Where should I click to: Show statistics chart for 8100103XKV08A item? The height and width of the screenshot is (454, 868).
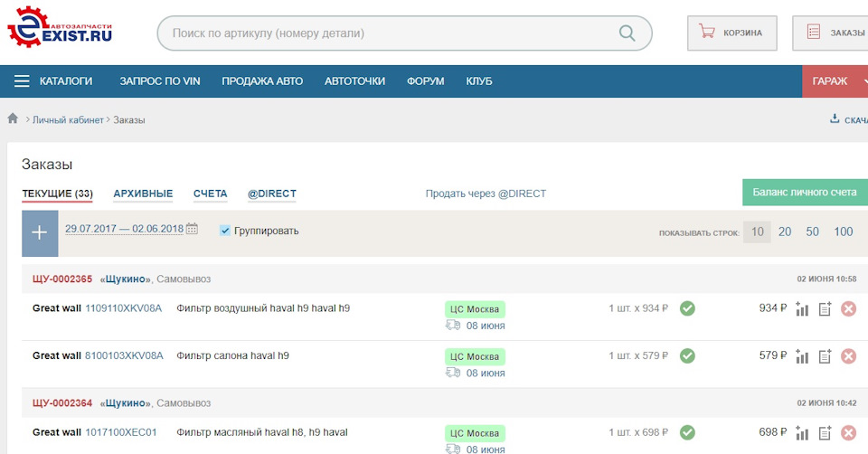coord(802,356)
